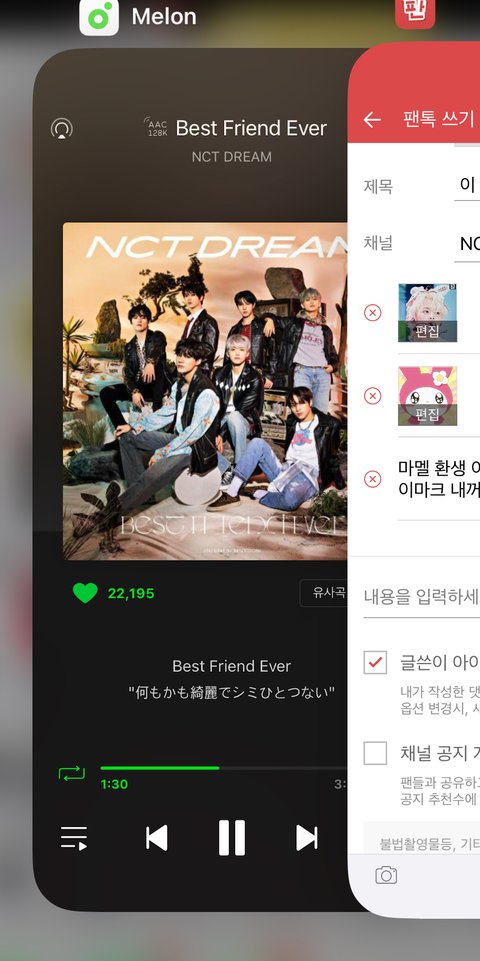The width and height of the screenshot is (480, 961).
Task: Skip to the previous track
Action: pyautogui.click(x=157, y=838)
